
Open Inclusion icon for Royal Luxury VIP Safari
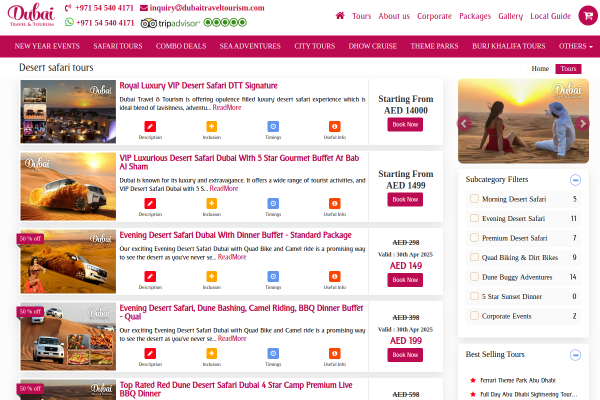click(212, 126)
